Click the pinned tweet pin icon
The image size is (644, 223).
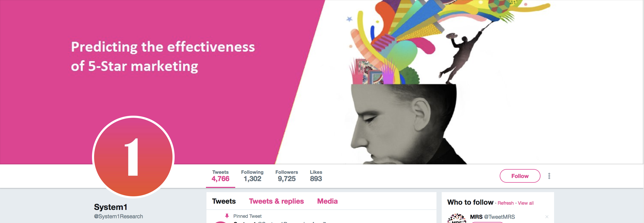click(x=227, y=216)
